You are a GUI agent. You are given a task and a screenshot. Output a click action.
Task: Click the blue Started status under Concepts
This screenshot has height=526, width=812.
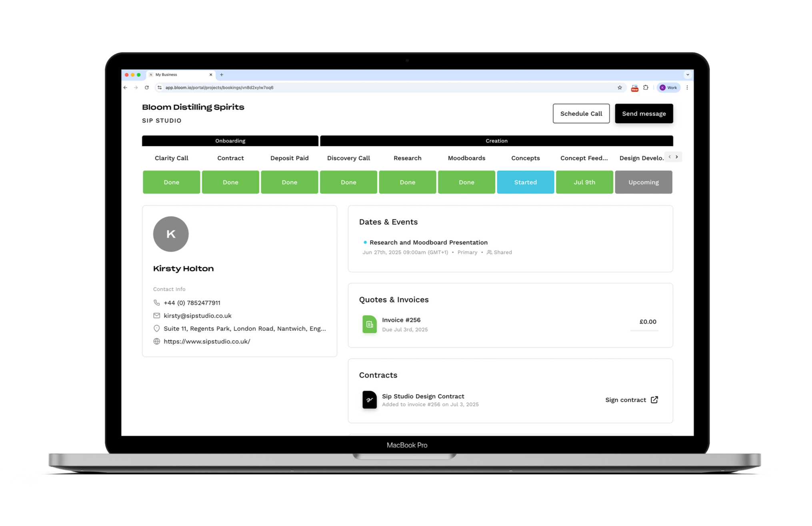(x=525, y=182)
